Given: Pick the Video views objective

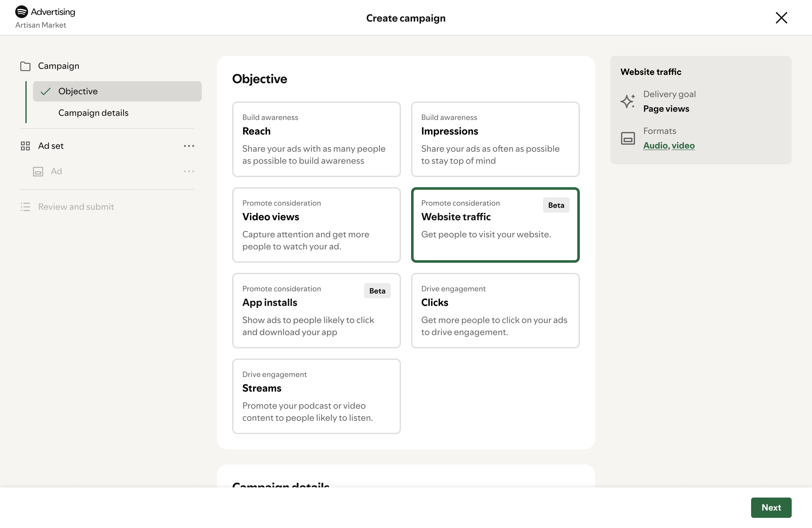Looking at the screenshot, I should [x=316, y=225].
